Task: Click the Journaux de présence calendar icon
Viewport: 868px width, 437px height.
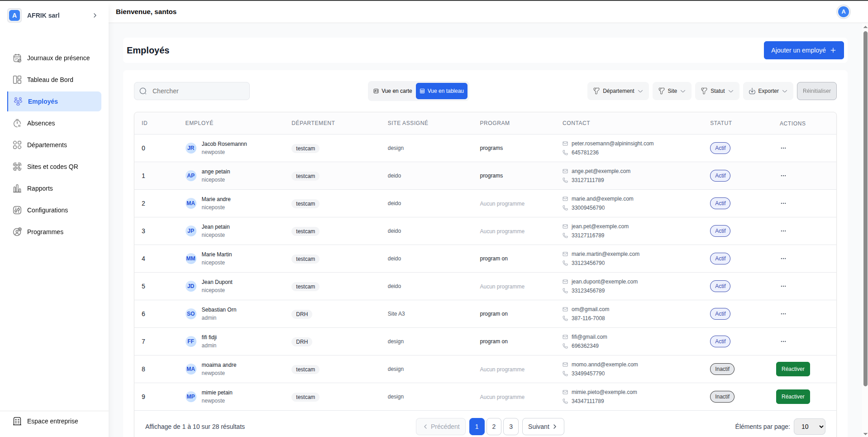Action: (x=17, y=58)
